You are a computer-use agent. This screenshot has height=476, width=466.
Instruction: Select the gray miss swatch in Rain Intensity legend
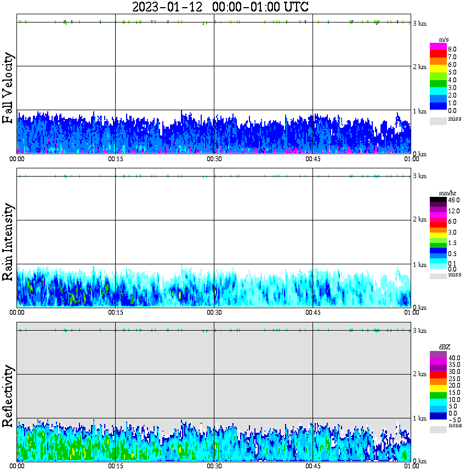438,276
